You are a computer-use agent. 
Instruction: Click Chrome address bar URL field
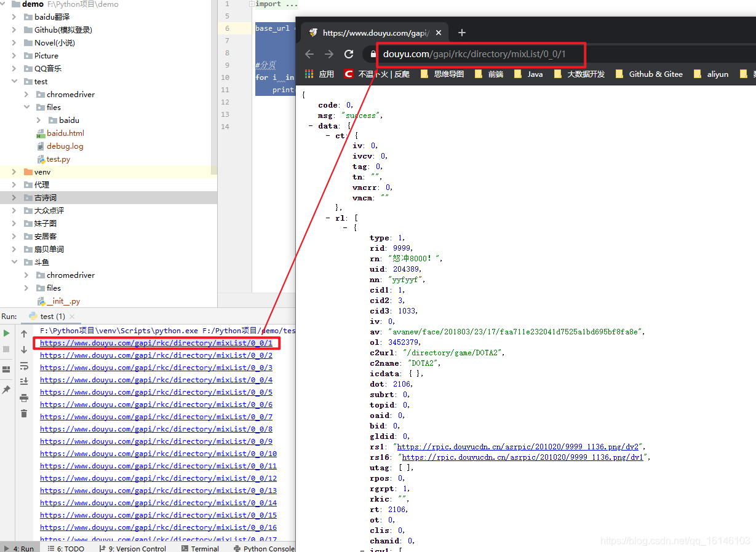point(474,54)
